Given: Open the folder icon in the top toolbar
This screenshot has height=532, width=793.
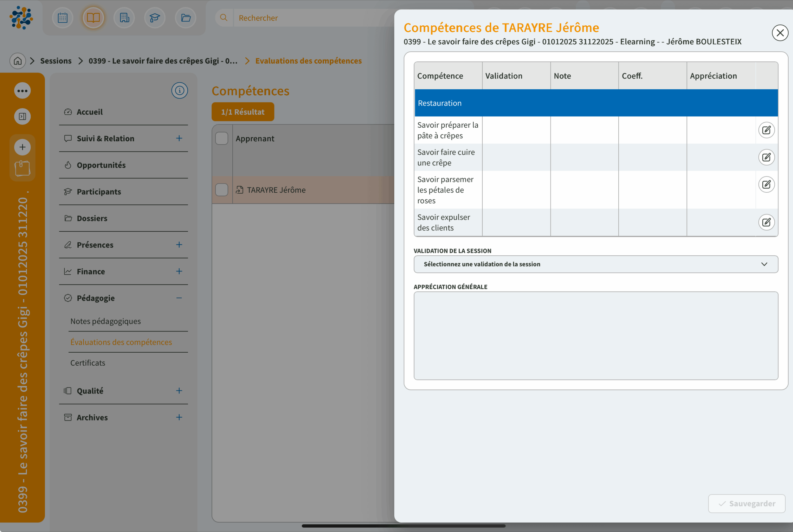Looking at the screenshot, I should pos(185,18).
